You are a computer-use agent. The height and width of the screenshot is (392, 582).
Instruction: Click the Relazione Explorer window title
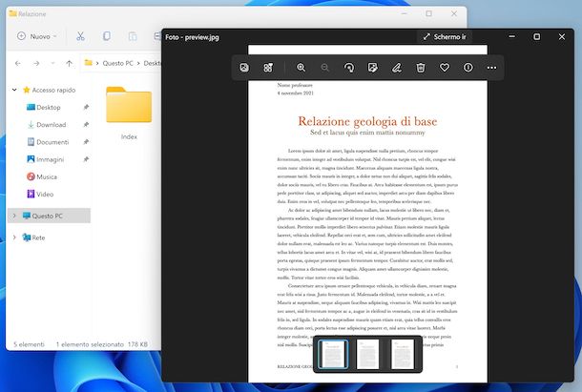coord(31,14)
